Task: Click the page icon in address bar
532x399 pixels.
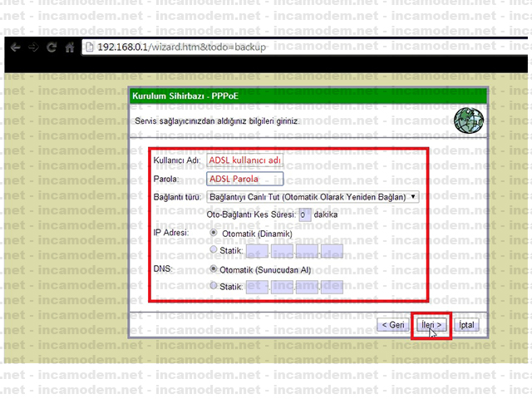Action: (90, 47)
